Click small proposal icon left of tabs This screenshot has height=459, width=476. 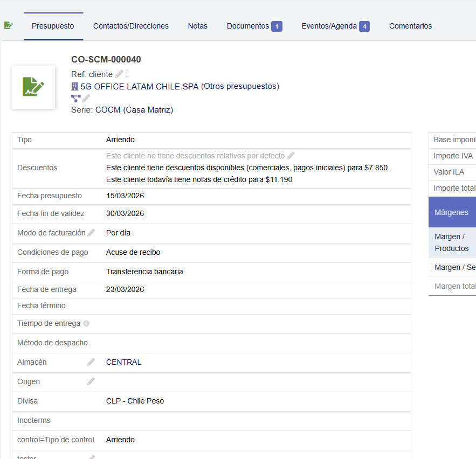pyautogui.click(x=8, y=25)
